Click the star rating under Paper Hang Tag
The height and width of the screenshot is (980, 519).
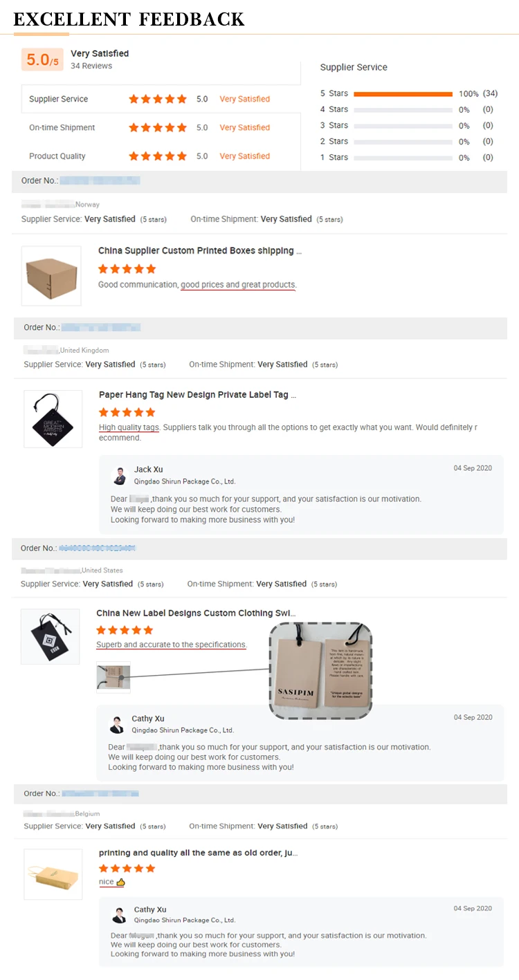coord(127,412)
